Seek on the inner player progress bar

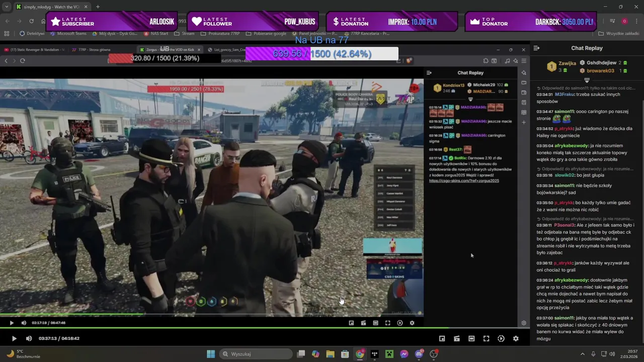tap(212, 315)
